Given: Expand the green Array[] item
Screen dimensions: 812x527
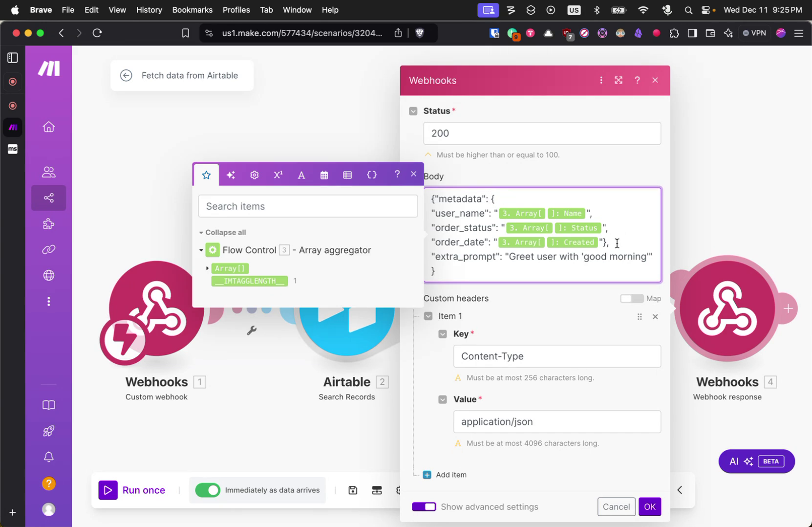Looking at the screenshot, I should [207, 268].
